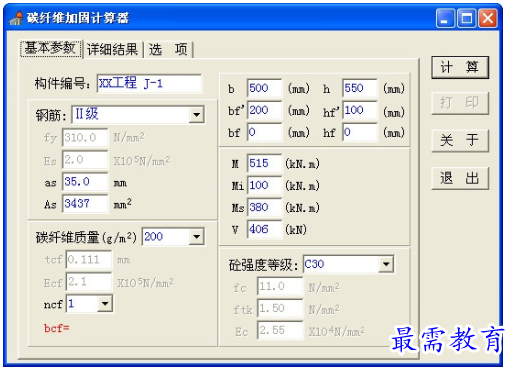Click the V shear field 406

(264, 229)
